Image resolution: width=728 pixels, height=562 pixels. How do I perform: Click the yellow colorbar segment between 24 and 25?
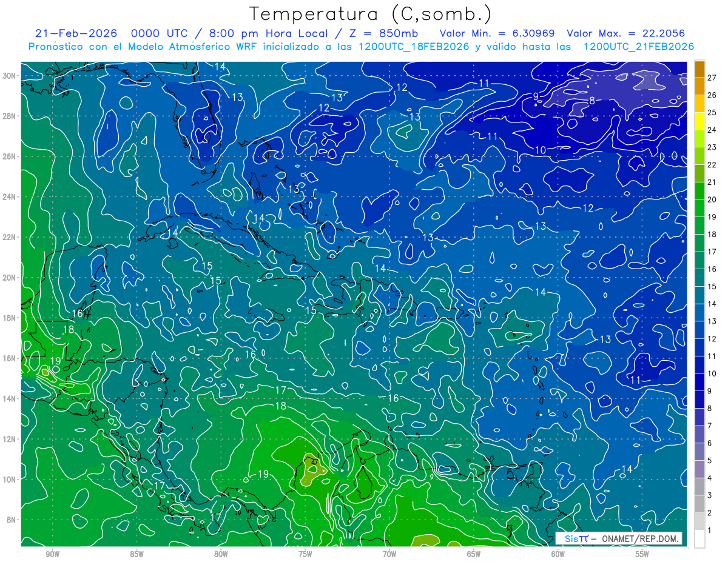[x=699, y=121]
